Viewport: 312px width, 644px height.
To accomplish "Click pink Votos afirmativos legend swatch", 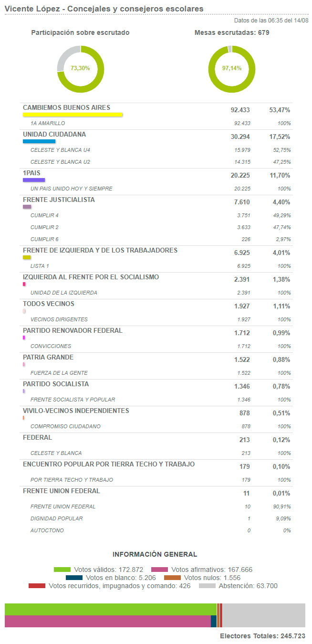I will point(159,570).
